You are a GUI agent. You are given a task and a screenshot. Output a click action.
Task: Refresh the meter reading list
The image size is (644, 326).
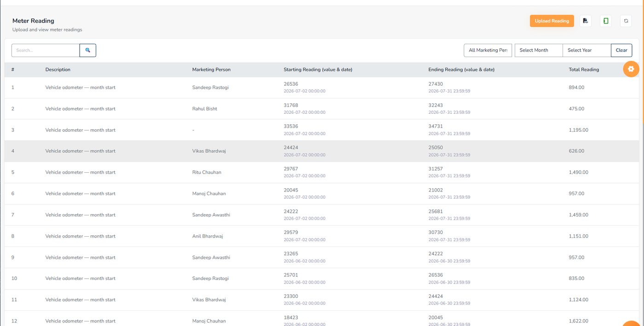click(626, 21)
